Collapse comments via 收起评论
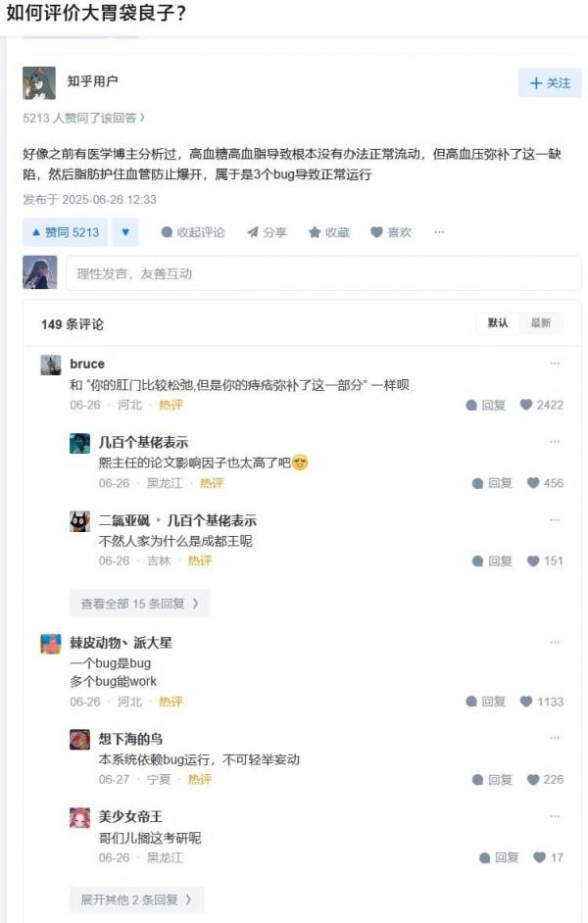This screenshot has width=588, height=923. [x=193, y=232]
